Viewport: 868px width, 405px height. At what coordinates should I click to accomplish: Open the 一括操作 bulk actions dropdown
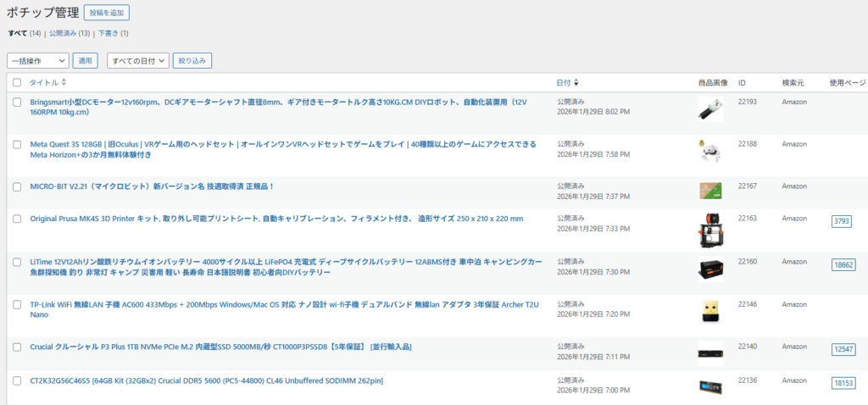(37, 61)
